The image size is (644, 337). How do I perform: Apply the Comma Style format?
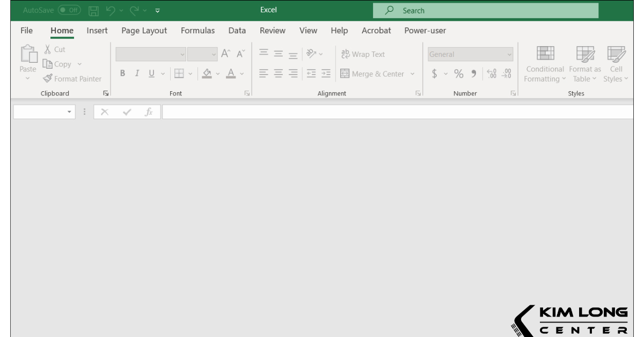[x=474, y=74]
